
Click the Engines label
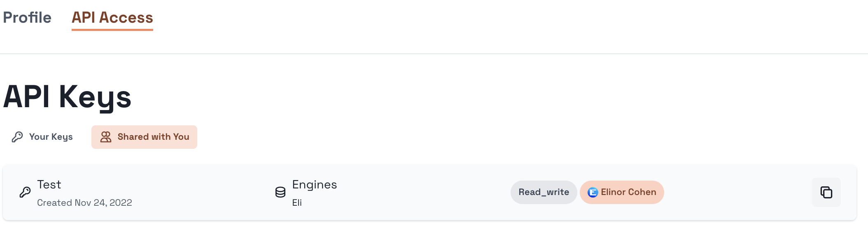(315, 185)
